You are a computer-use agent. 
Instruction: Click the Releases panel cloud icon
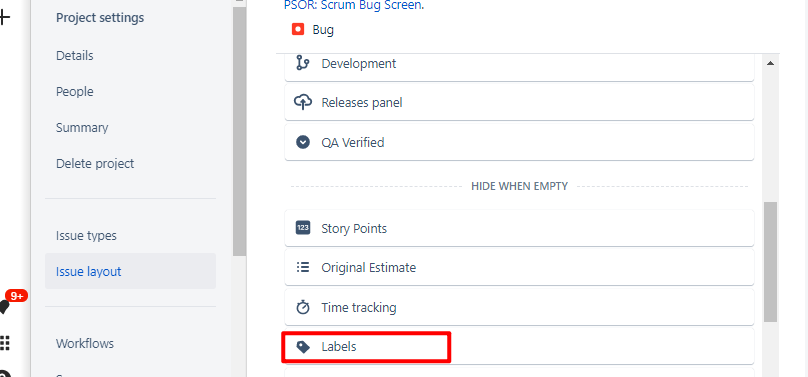click(x=302, y=102)
